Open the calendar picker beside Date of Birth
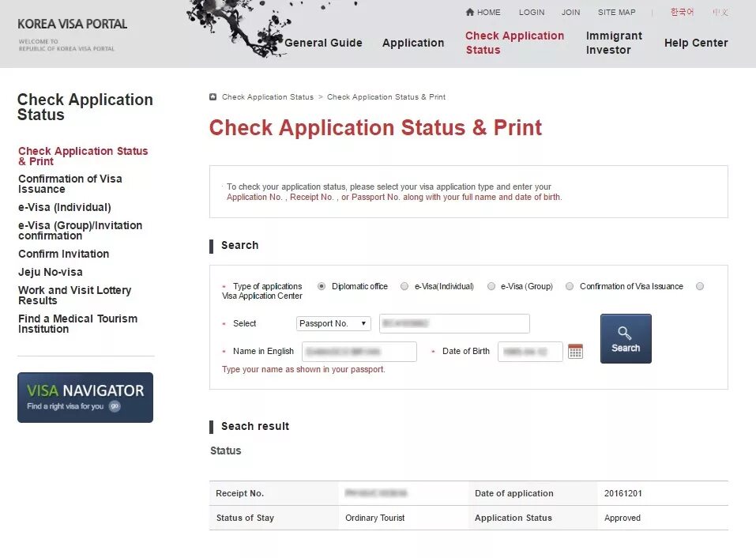This screenshot has width=756, height=558. (x=575, y=351)
